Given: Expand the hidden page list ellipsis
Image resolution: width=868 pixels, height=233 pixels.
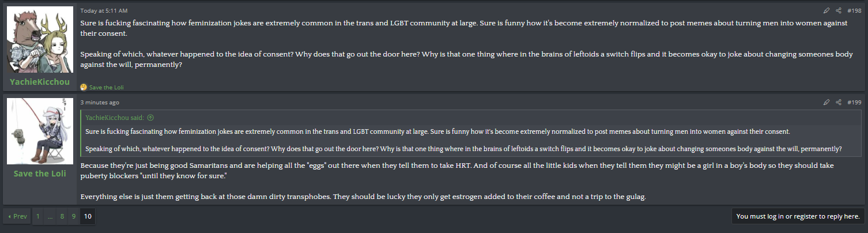Looking at the screenshot, I should [50, 216].
